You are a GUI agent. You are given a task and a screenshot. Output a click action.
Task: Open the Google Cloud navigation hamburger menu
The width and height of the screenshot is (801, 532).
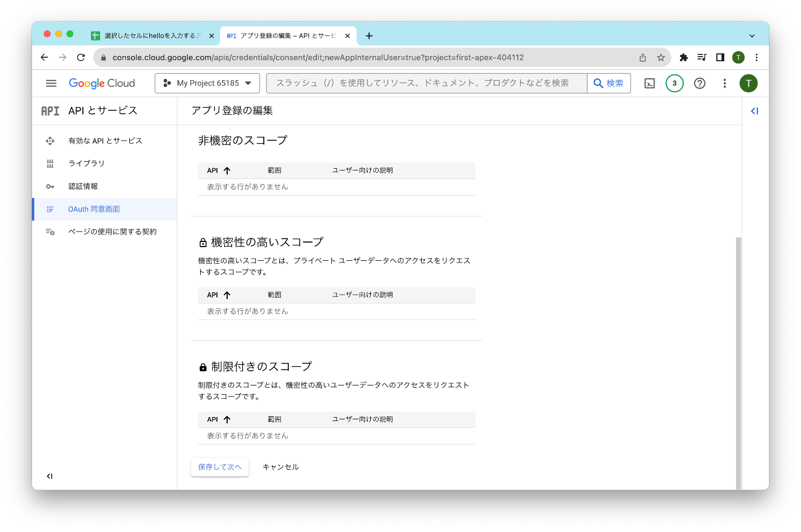click(51, 84)
